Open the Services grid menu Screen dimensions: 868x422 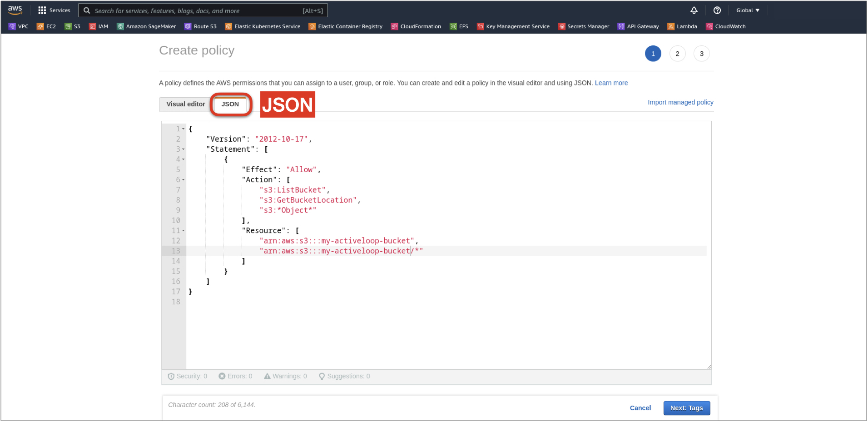coord(54,10)
